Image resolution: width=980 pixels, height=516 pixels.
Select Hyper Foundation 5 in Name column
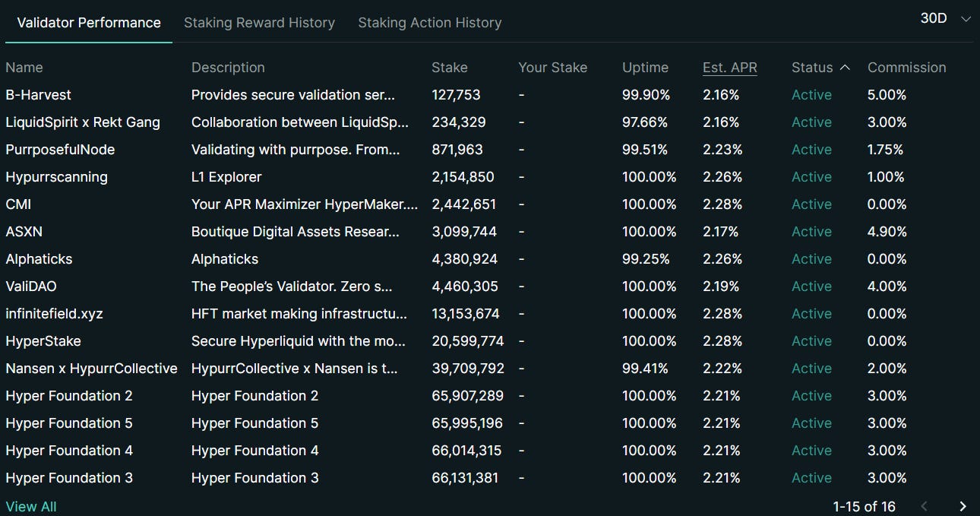coord(69,423)
